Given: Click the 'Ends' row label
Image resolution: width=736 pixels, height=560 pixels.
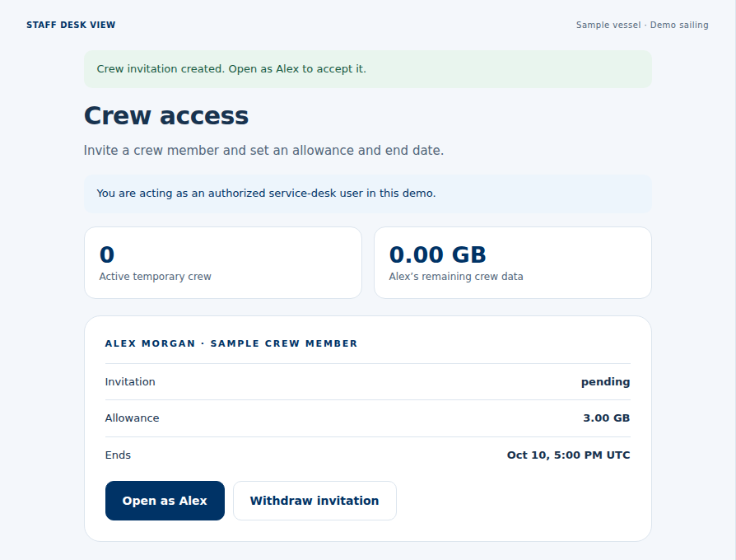Looking at the screenshot, I should pos(118,455).
